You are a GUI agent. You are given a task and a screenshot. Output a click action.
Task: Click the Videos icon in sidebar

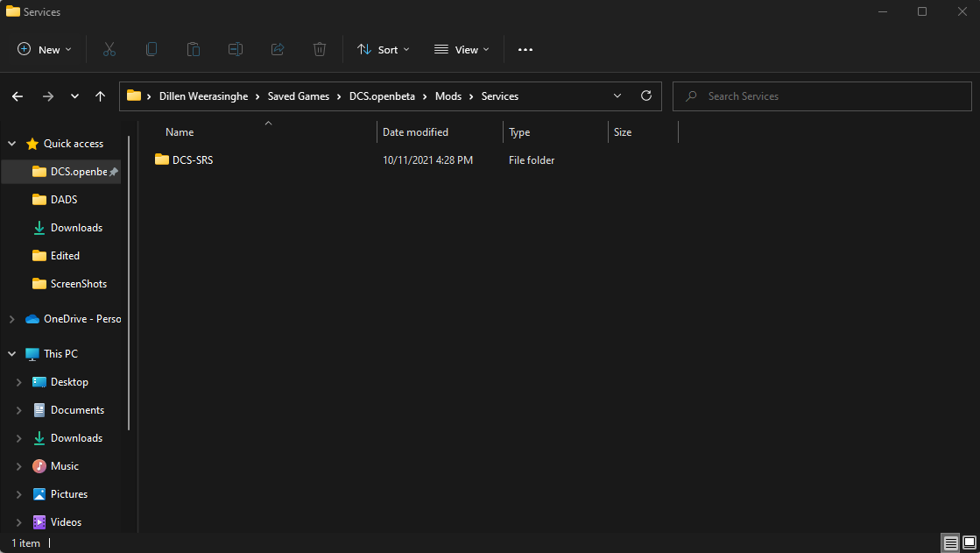click(39, 521)
